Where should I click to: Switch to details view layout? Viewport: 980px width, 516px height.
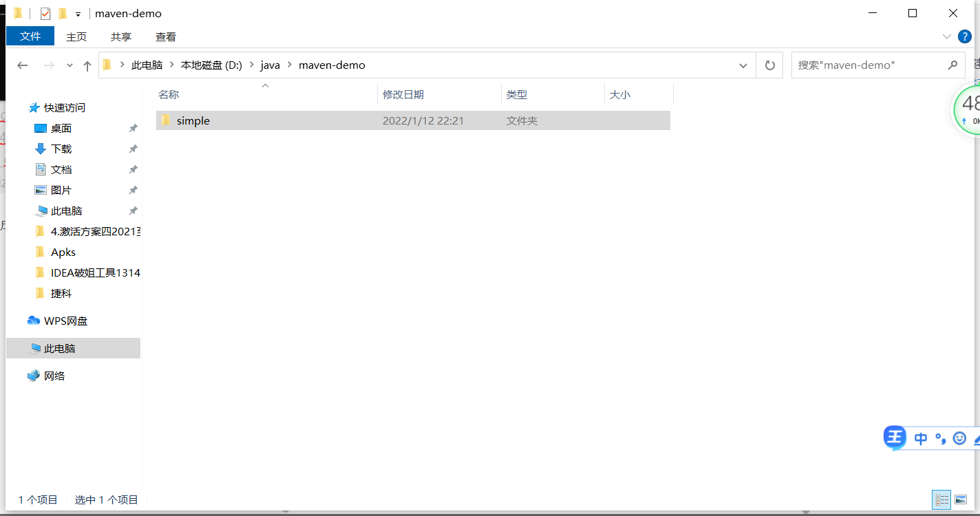(941, 500)
